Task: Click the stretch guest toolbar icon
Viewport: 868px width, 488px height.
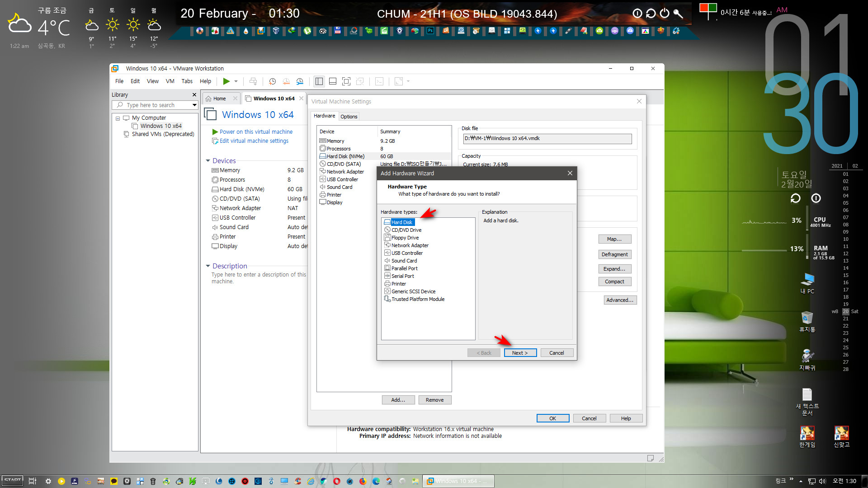Action: pyautogui.click(x=399, y=81)
